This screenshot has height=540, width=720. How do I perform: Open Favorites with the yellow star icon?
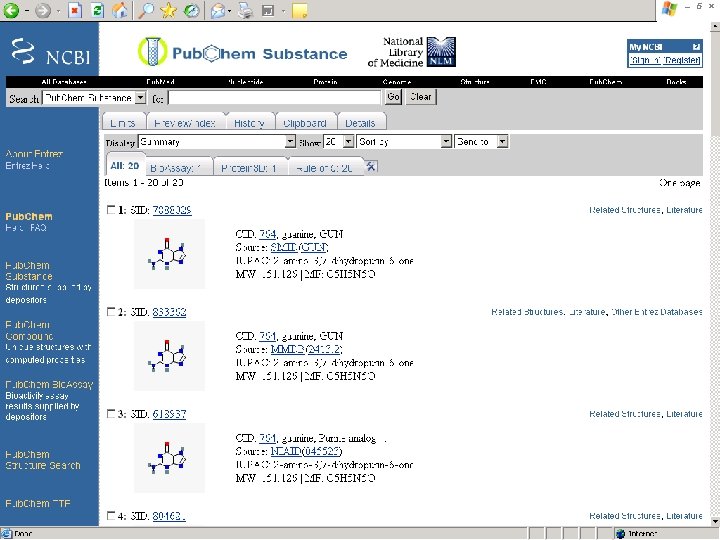point(169,10)
